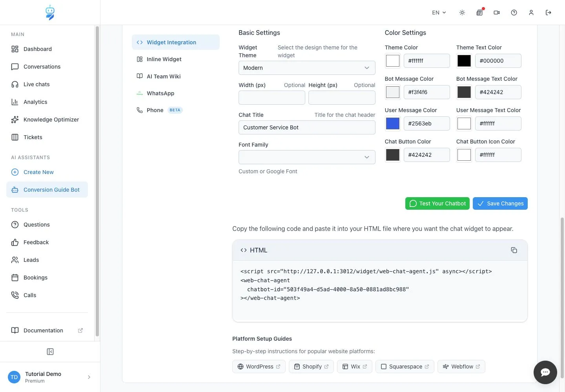The height and width of the screenshot is (392, 565).
Task: Click Documentation external link icon
Action: click(x=80, y=330)
